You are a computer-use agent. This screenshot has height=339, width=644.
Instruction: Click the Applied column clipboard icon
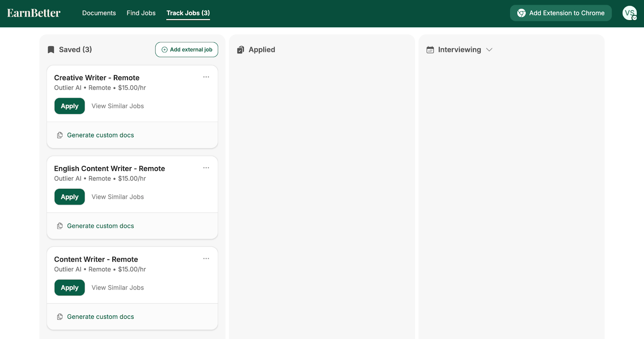coord(241,50)
